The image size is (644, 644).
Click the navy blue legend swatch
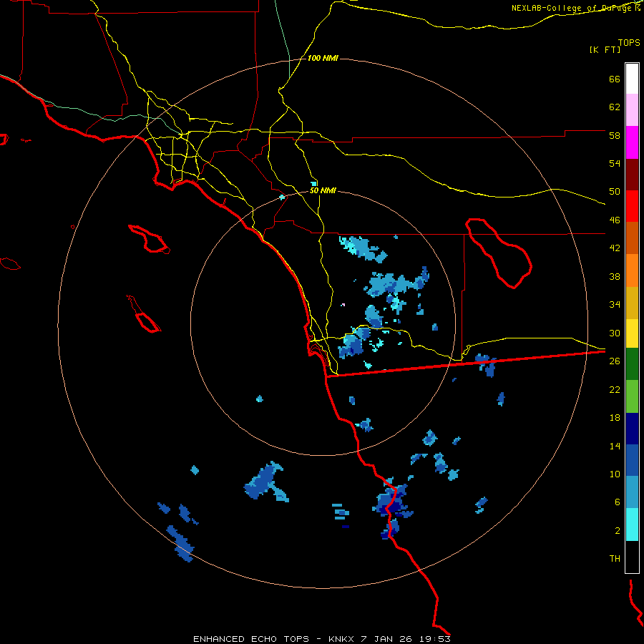click(x=632, y=429)
